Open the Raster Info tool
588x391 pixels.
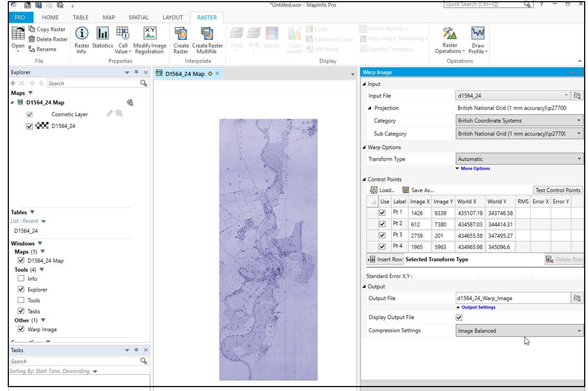(81, 39)
